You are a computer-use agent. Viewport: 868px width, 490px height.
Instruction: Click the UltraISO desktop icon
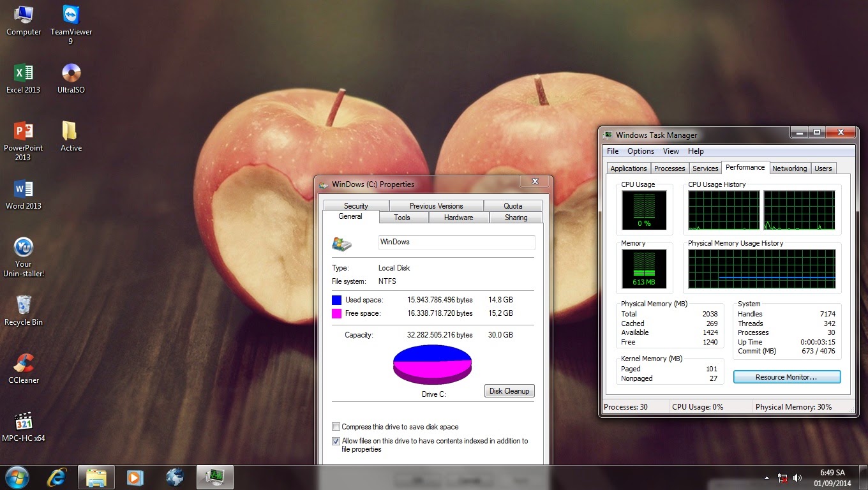point(71,73)
